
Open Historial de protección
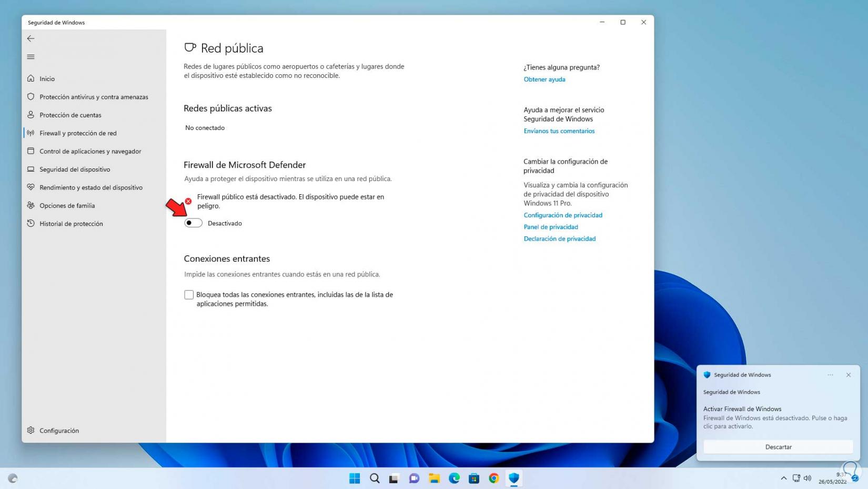click(x=94, y=224)
